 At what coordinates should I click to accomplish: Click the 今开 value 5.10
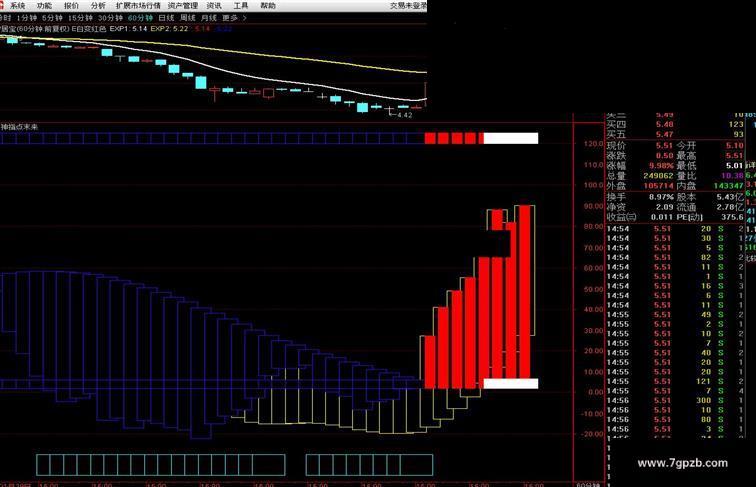click(735, 145)
